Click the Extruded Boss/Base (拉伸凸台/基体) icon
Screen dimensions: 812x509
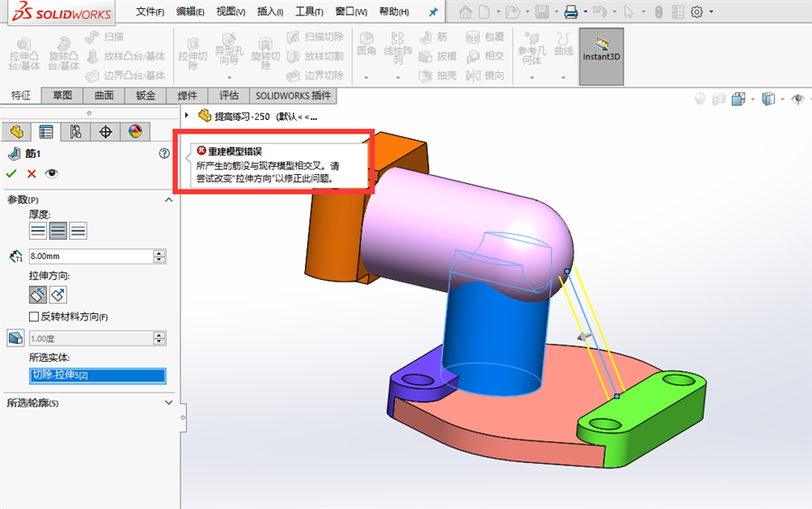pos(23,54)
